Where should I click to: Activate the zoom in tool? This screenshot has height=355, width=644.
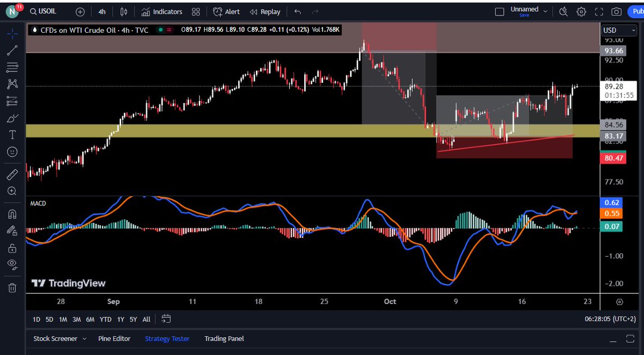pos(12,191)
